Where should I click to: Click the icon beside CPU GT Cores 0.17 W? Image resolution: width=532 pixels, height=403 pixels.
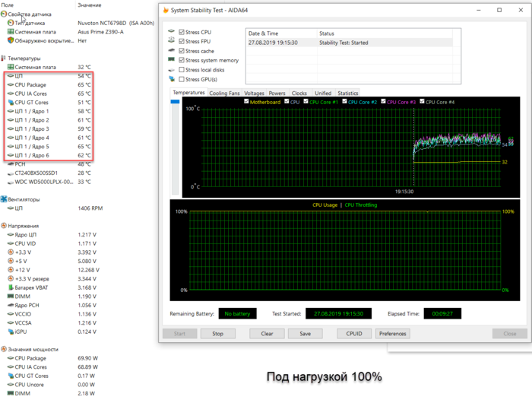11,376
